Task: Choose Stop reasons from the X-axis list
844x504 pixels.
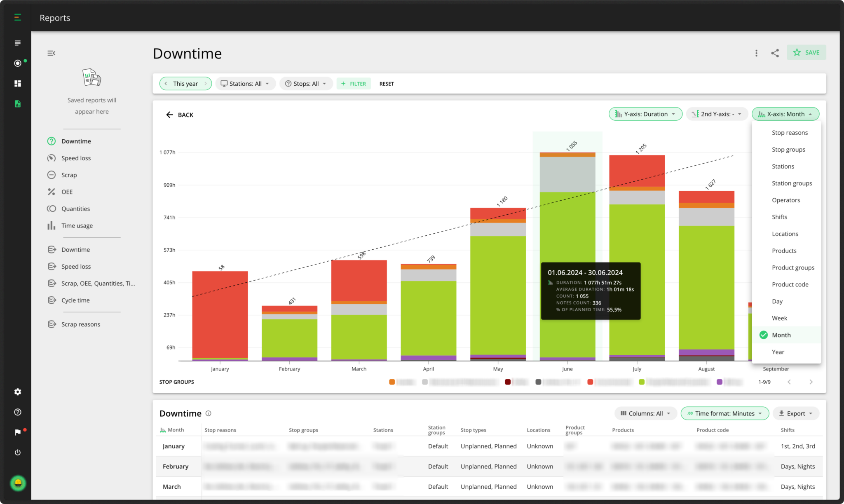Action: 790,132
